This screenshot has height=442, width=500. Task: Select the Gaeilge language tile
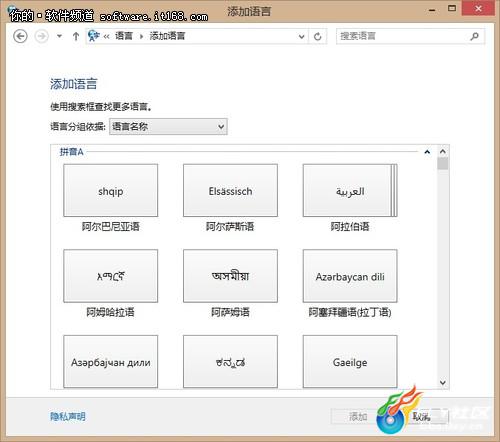[350, 362]
